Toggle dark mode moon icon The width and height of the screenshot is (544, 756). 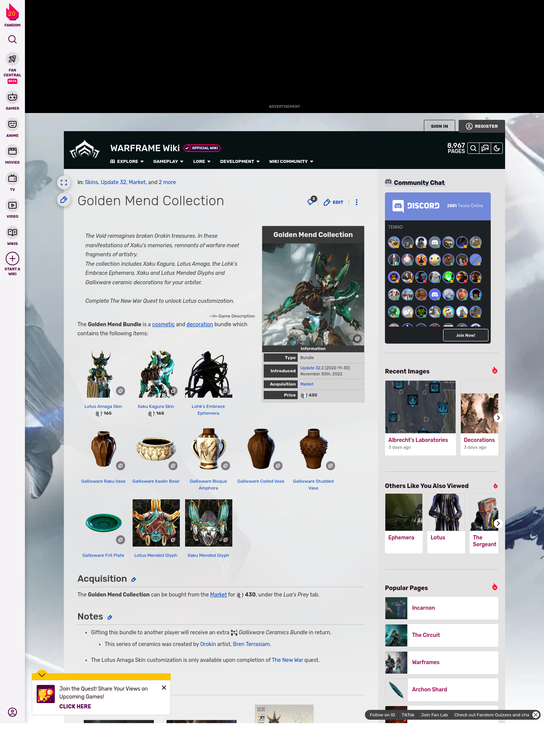click(497, 148)
